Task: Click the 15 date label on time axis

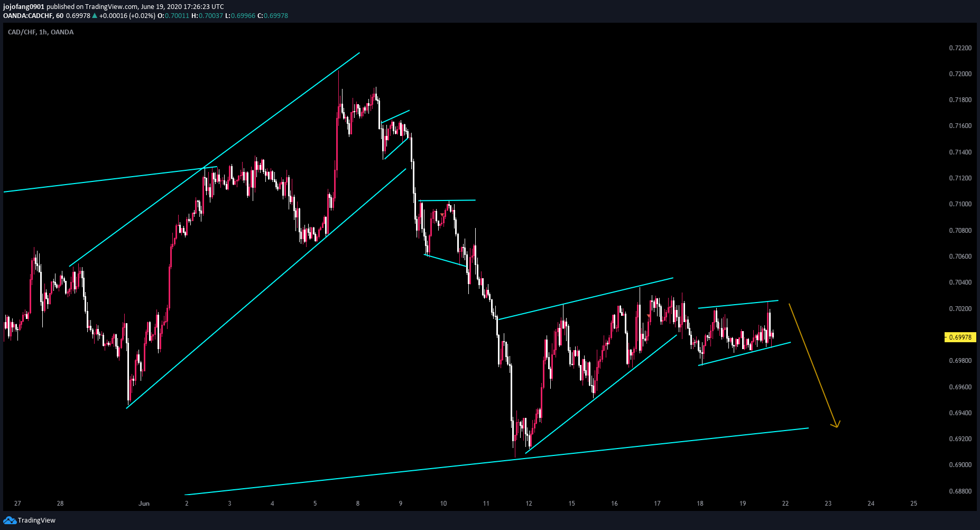Action: [x=572, y=504]
